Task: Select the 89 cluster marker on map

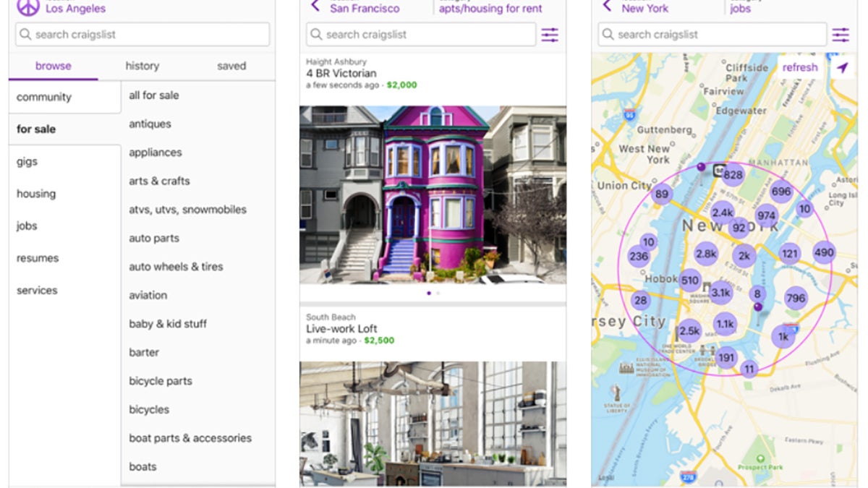Action: tap(660, 194)
